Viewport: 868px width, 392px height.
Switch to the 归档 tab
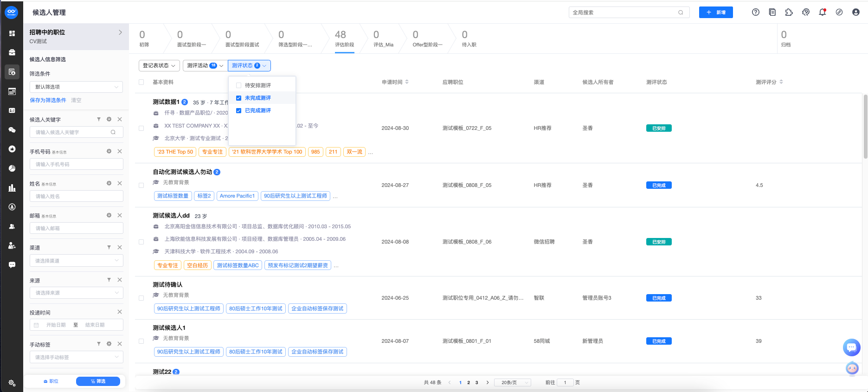coord(786,39)
